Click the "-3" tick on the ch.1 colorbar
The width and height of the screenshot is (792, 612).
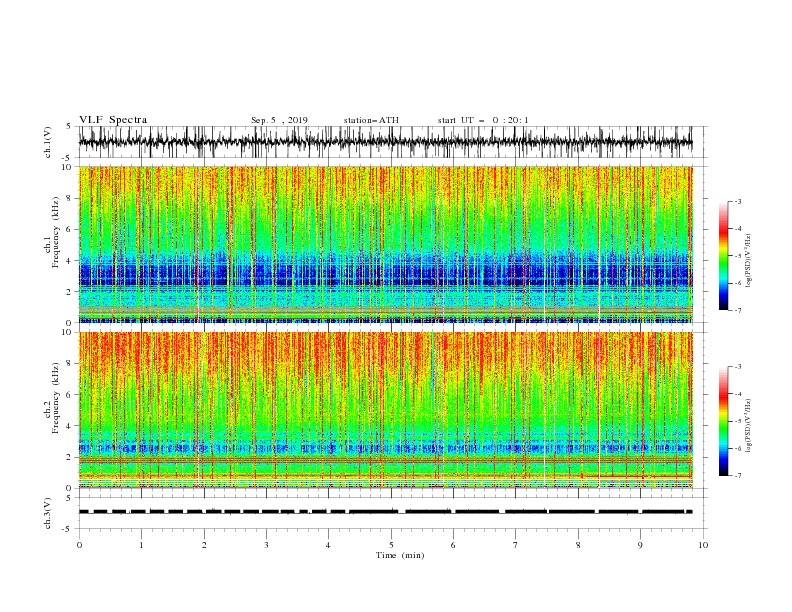[x=737, y=201]
